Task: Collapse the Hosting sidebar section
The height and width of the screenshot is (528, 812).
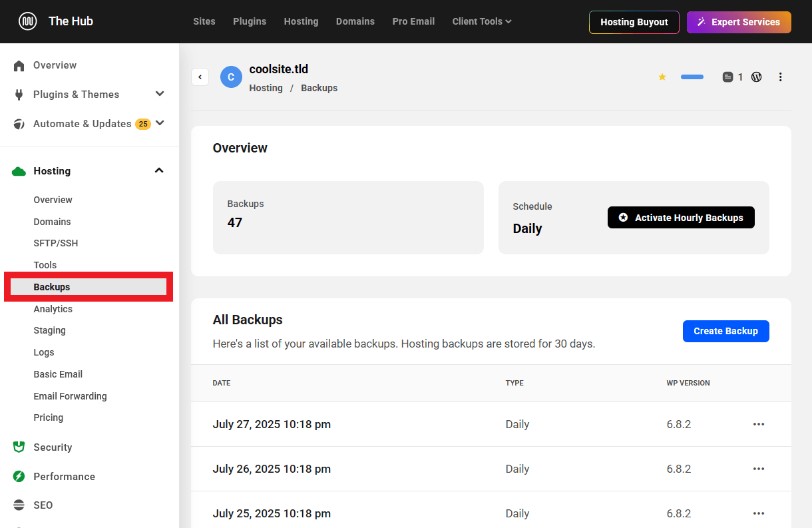Action: point(159,170)
